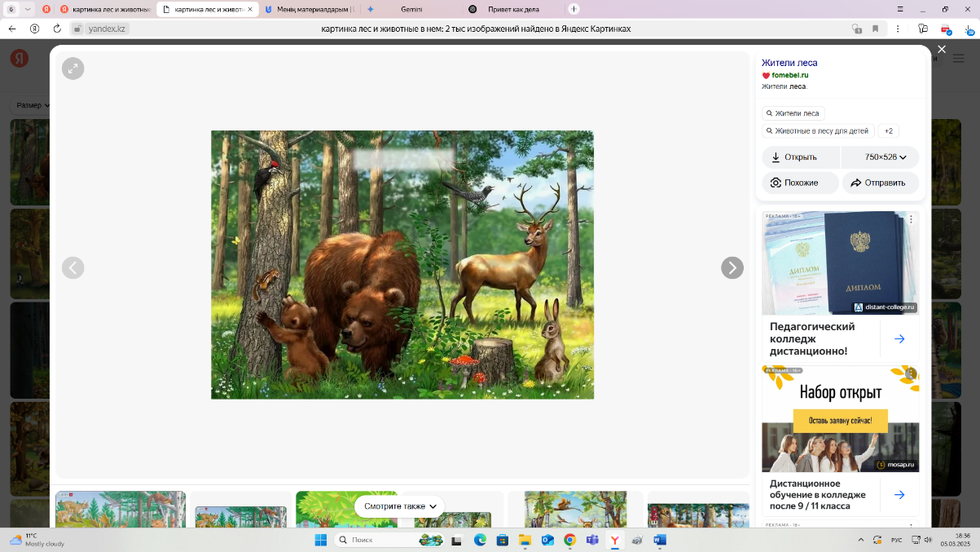980x552 pixels.
Task: Expand the 'Смотрите также' section
Action: [x=399, y=506]
